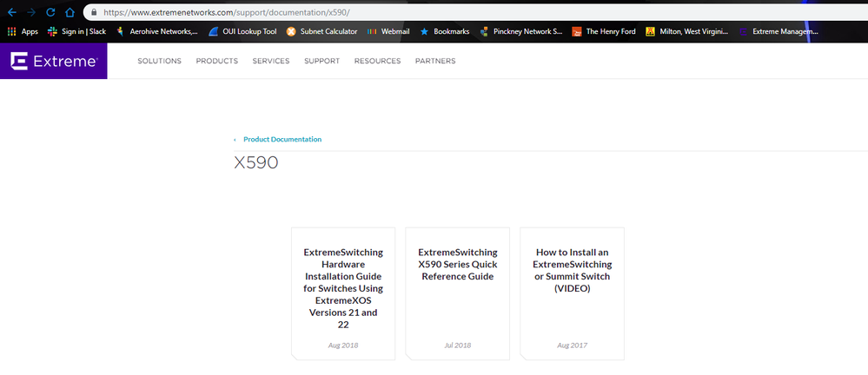Go to the browser home page icon
The width and height of the screenshot is (868, 375).
pyautogui.click(x=70, y=13)
